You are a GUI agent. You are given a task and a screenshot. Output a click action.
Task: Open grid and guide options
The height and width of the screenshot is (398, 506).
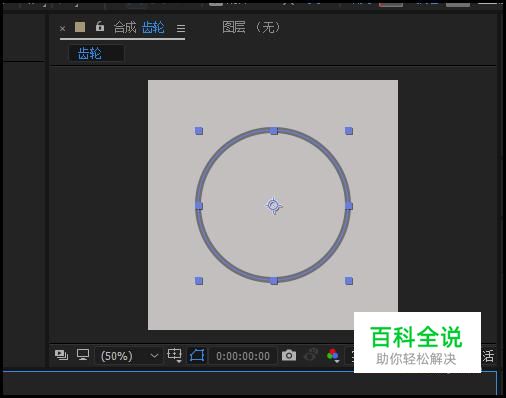tap(175, 355)
